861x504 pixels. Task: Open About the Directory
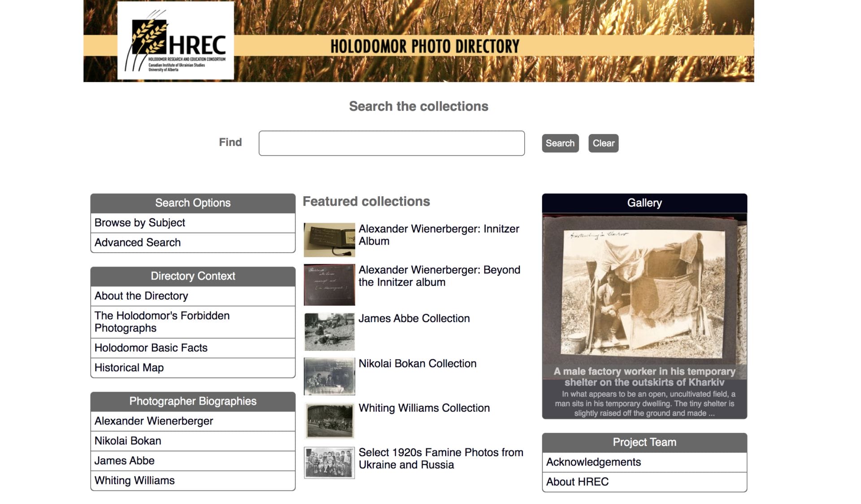tap(141, 296)
